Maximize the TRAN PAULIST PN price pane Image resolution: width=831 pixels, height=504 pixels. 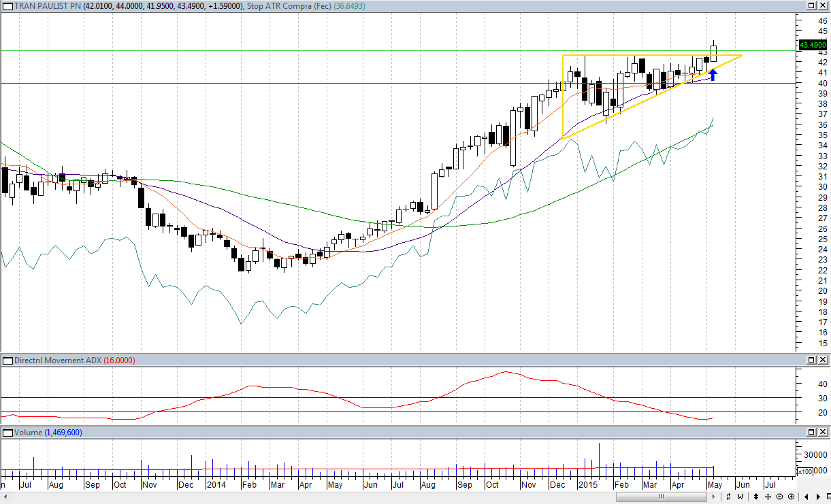[x=811, y=6]
